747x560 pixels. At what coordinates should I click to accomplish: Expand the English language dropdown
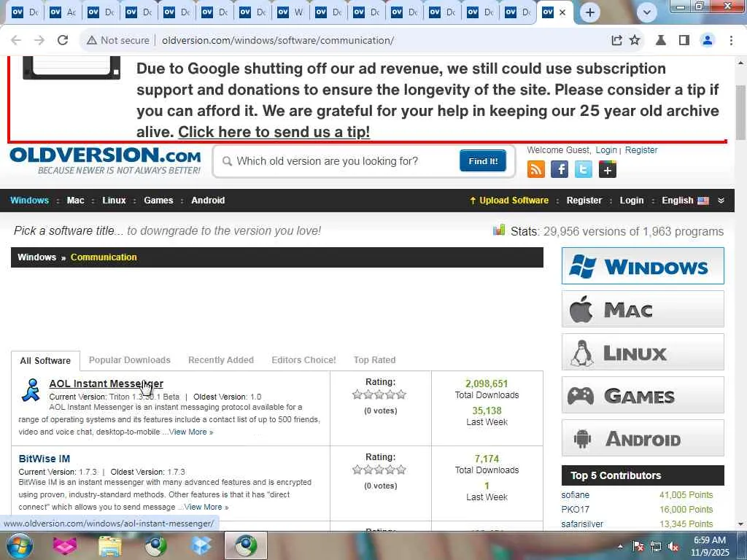pos(685,201)
